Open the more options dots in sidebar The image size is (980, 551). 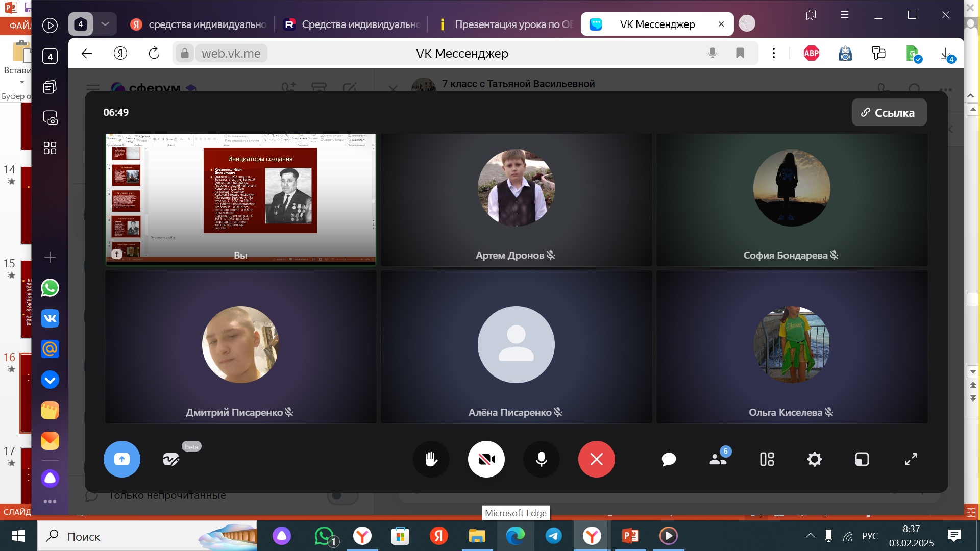point(50,502)
